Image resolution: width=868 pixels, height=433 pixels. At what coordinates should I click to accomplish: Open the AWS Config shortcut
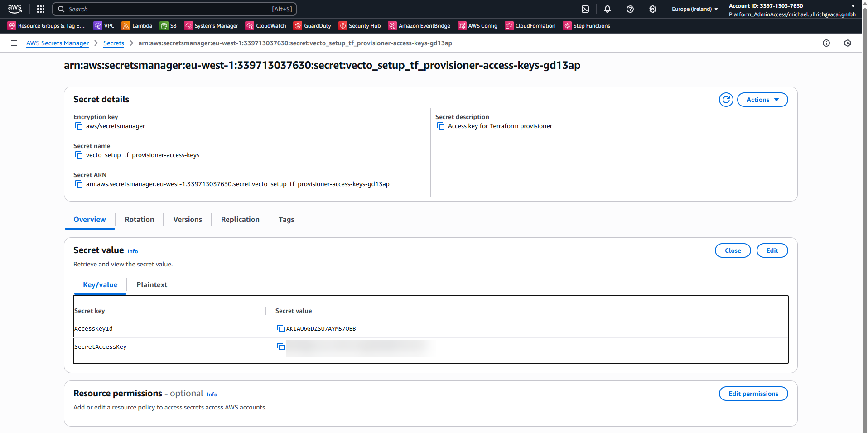[x=478, y=26]
